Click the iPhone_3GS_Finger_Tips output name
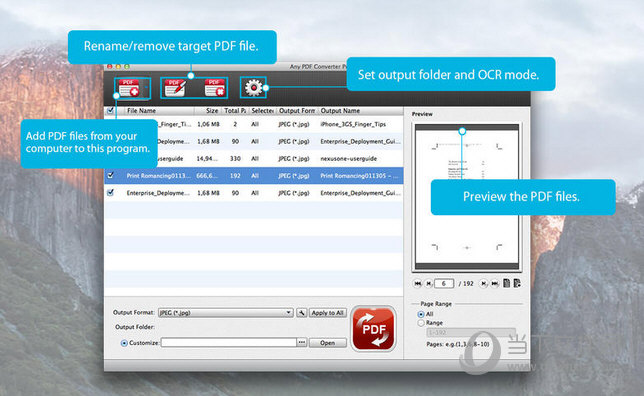The height and width of the screenshot is (396, 644). [x=353, y=124]
